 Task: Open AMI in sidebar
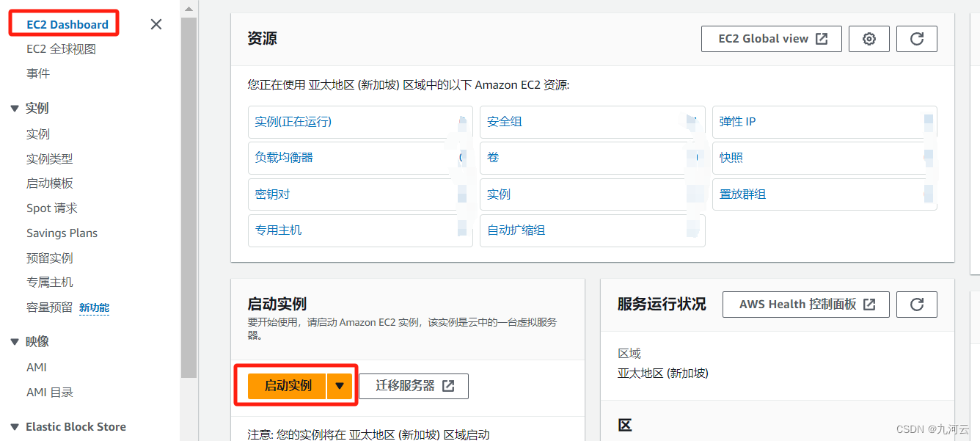(37, 367)
